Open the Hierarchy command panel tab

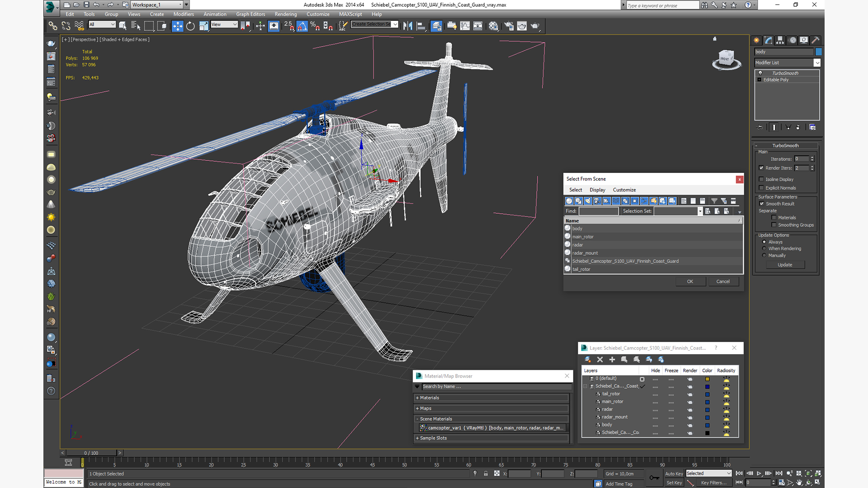click(x=780, y=40)
